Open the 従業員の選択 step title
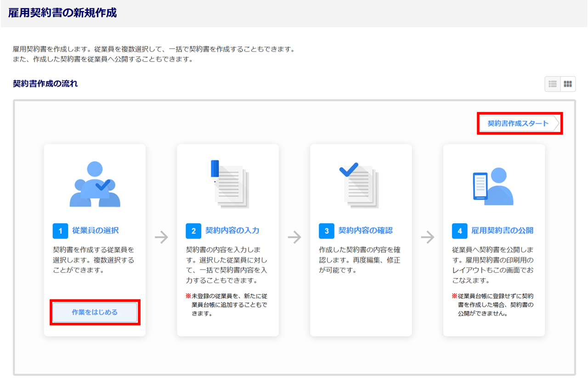The width and height of the screenshot is (588, 378). 95,231
